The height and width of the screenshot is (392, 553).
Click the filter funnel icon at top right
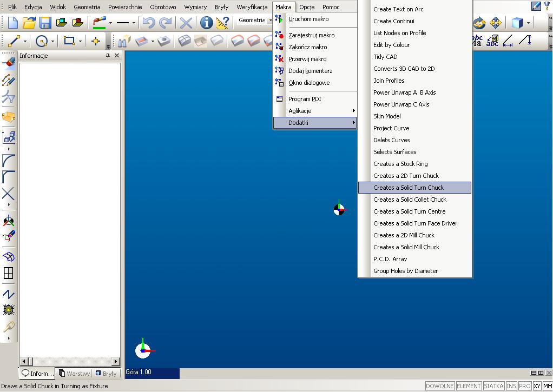pyautogui.click(x=547, y=6)
